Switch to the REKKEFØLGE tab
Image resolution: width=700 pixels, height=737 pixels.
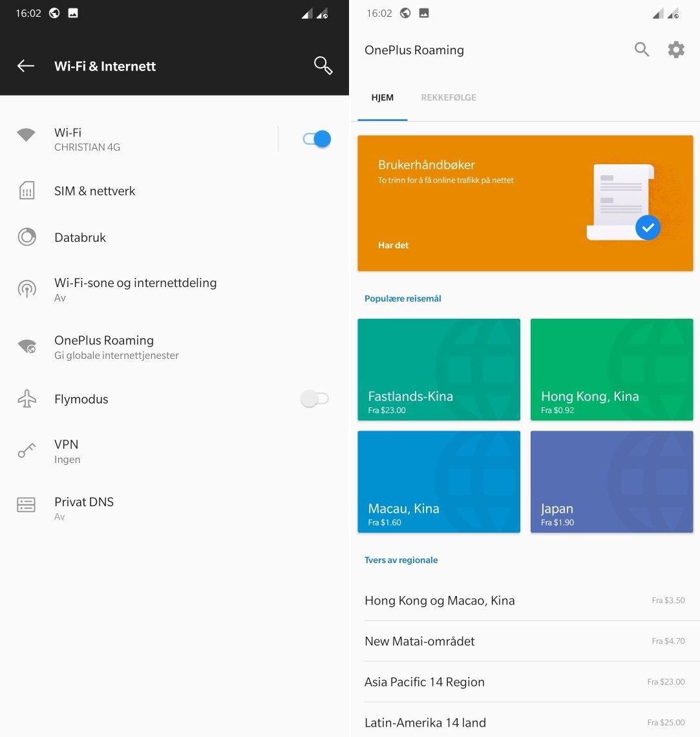(449, 98)
